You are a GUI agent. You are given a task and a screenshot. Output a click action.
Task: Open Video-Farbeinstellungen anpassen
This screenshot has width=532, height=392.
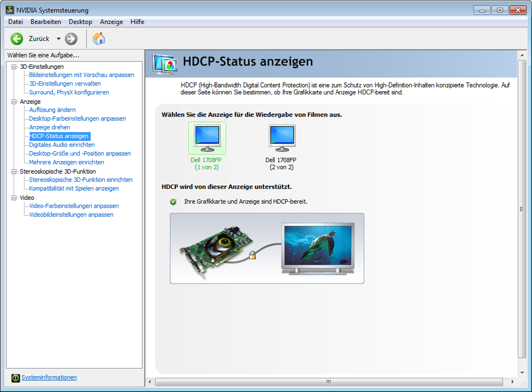(x=74, y=206)
